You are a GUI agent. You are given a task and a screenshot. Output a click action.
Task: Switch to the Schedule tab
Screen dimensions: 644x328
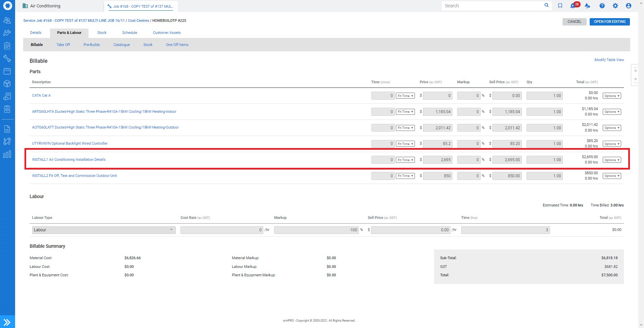tap(129, 33)
